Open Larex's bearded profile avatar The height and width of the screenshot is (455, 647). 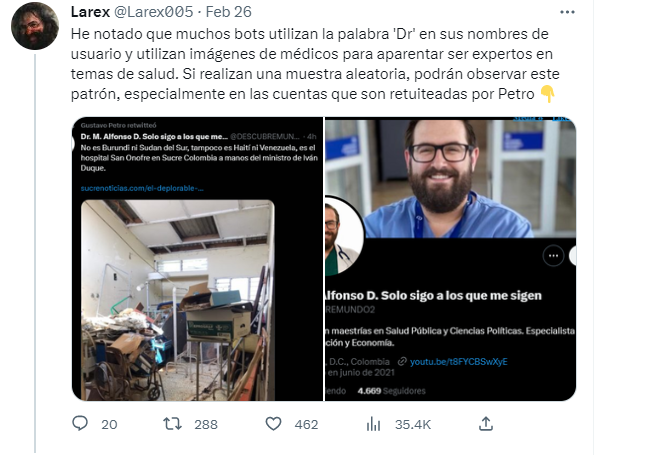35,26
